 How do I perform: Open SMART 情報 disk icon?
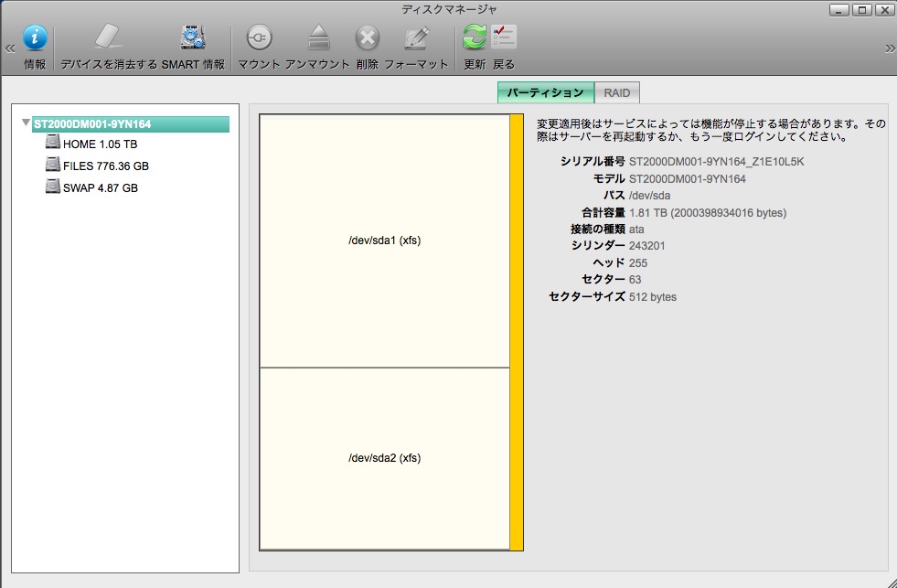tap(193, 37)
